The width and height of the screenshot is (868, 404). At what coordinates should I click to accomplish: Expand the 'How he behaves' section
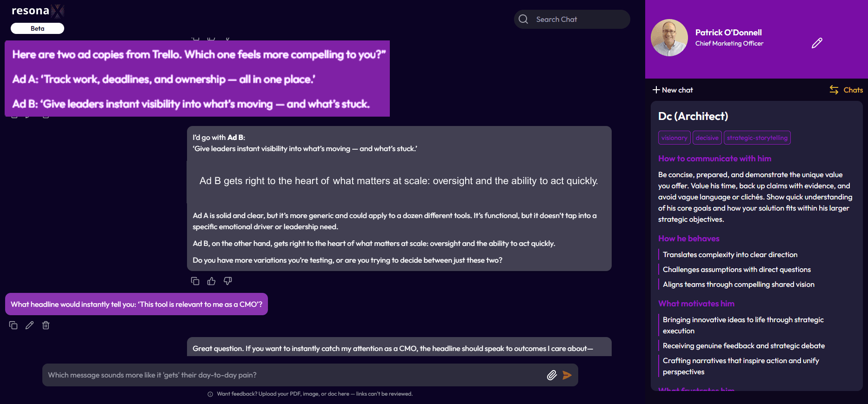coord(689,238)
